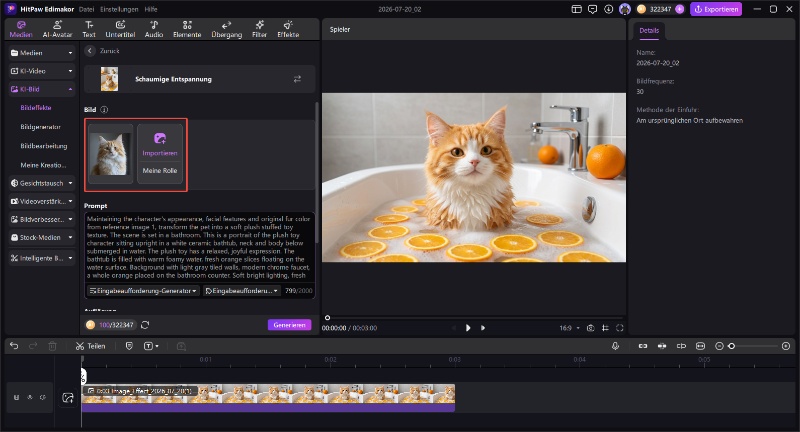Viewport: 800px width, 432px height.
Task: Click the Teilen split tool
Action: [90, 346]
